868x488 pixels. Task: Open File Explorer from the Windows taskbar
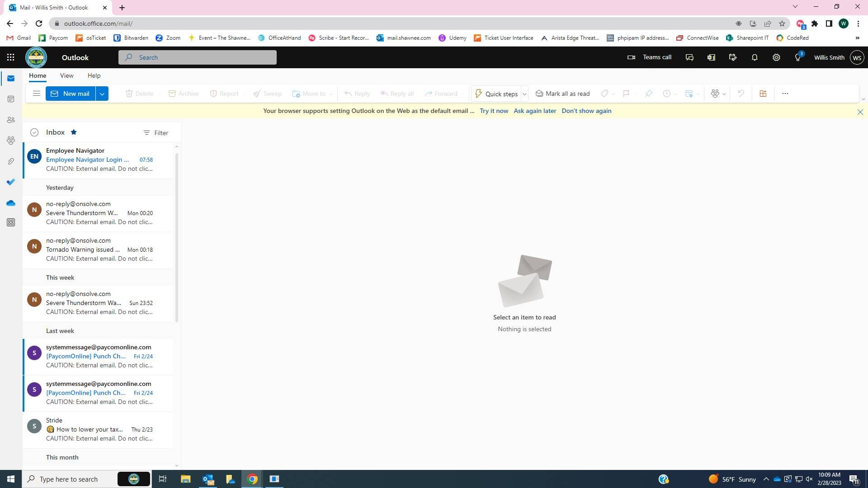click(x=186, y=479)
